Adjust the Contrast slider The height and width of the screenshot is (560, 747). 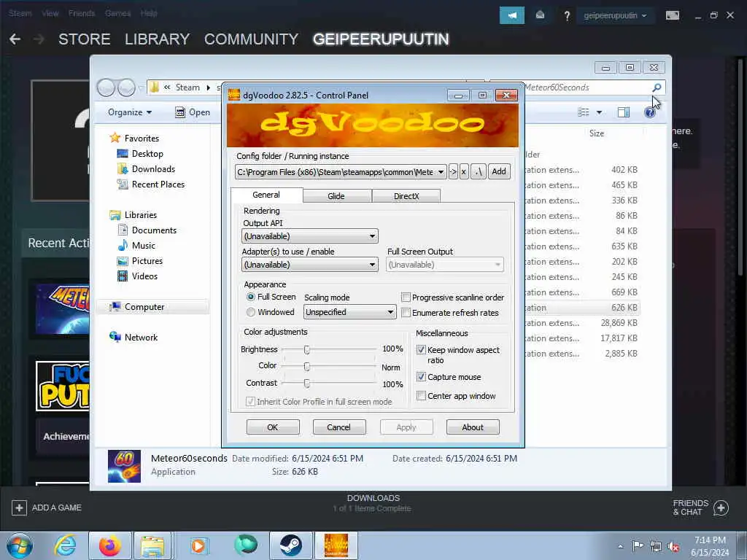coord(307,384)
